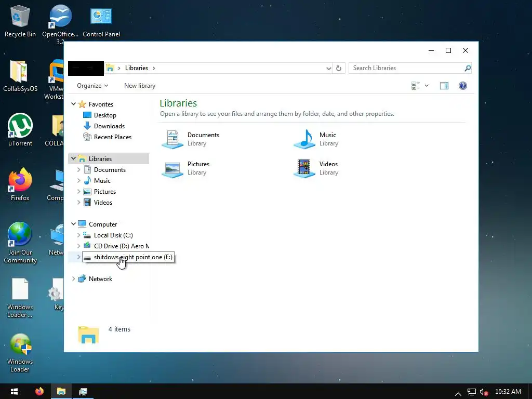Click the Windows Start button
This screenshot has width=532, height=399.
tap(14, 391)
